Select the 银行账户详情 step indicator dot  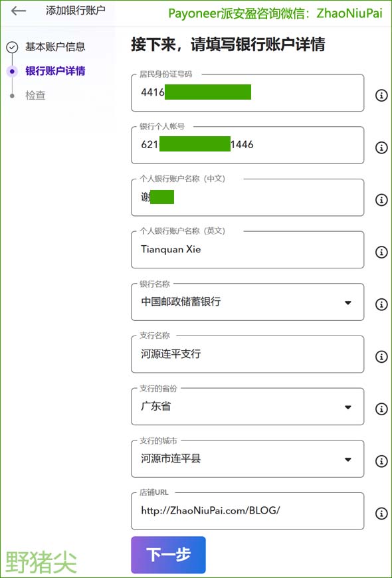[x=12, y=71]
